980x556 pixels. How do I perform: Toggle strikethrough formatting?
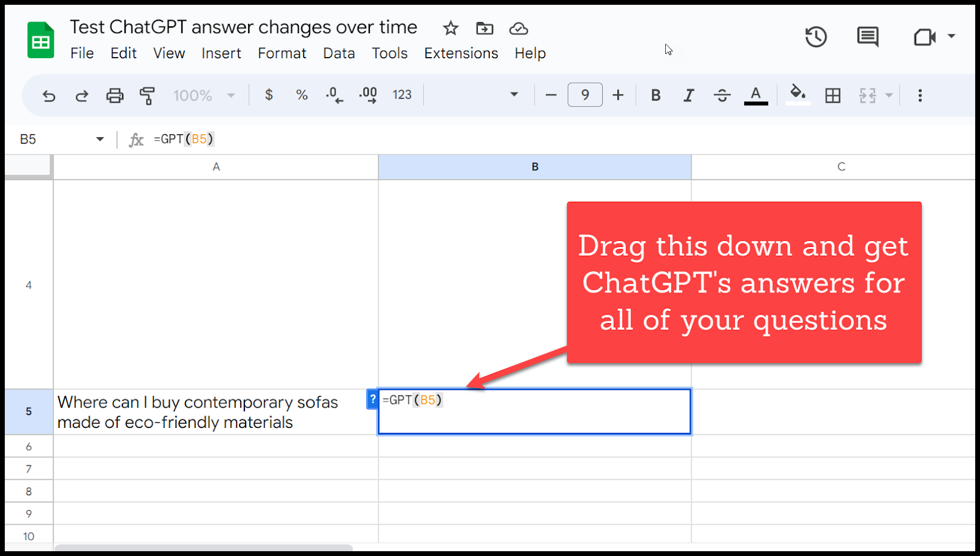tap(722, 96)
